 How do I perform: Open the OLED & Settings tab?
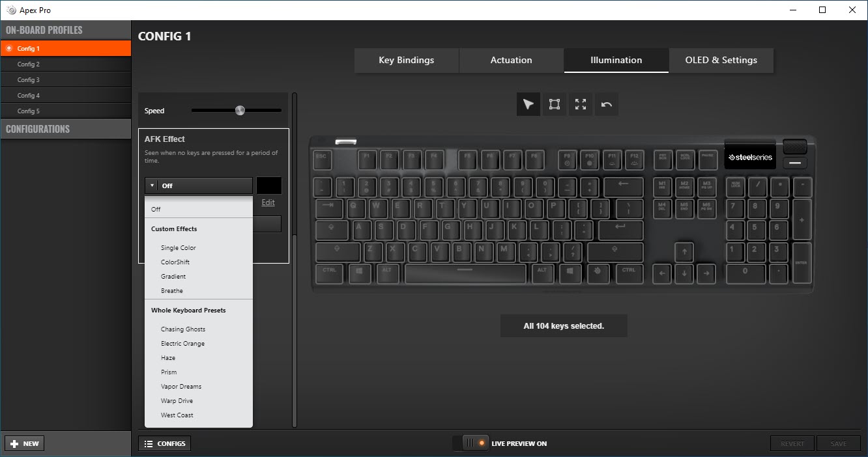pos(721,60)
